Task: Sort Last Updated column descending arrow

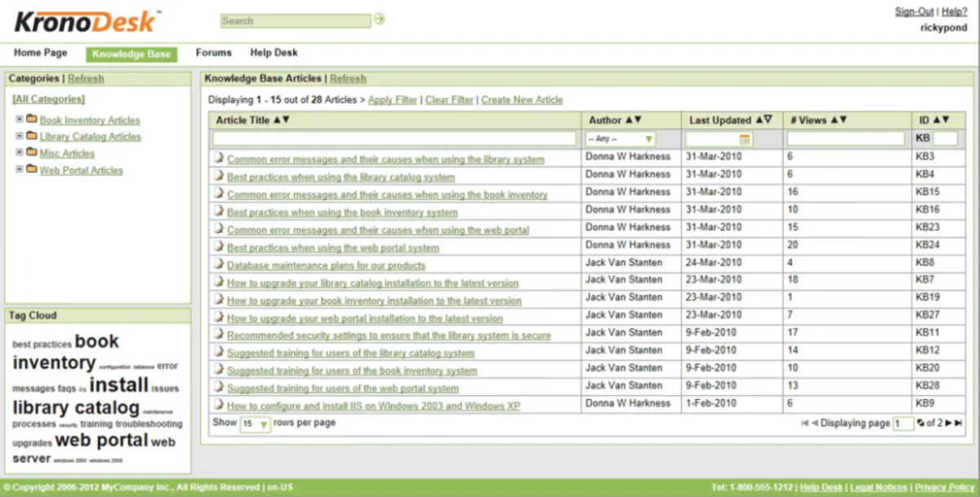Action: 768,120
